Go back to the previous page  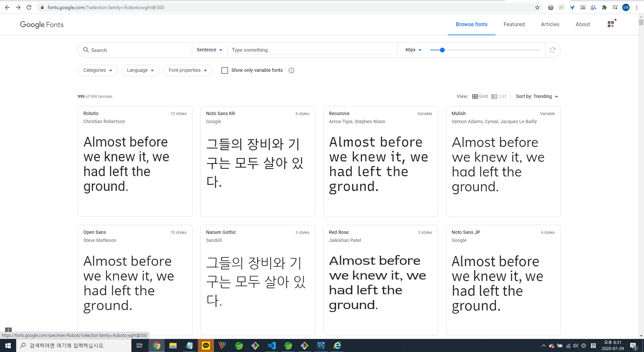(x=7, y=7)
